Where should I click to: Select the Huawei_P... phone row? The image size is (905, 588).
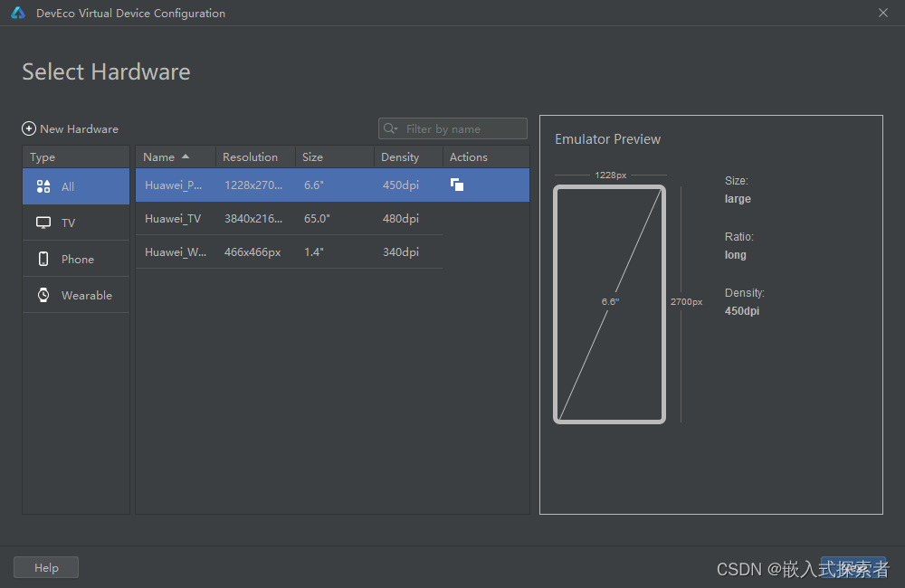point(332,185)
